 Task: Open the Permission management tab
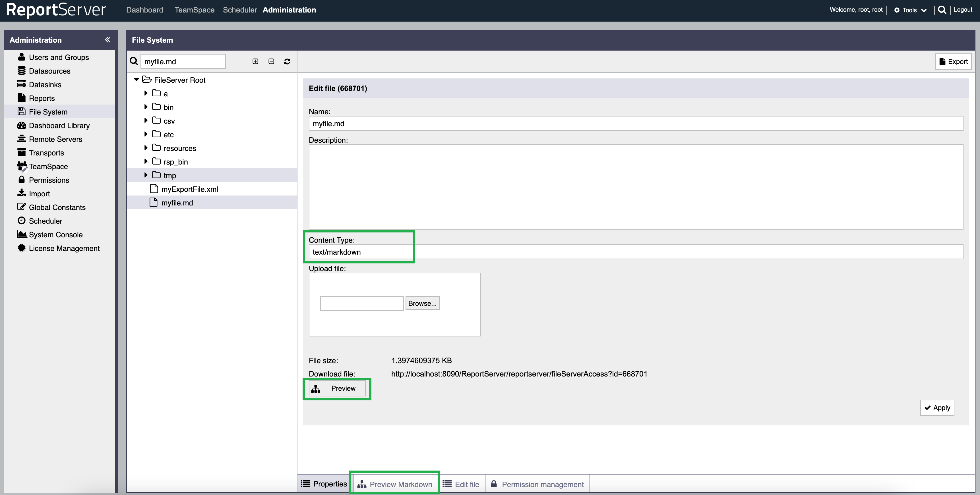(537, 484)
